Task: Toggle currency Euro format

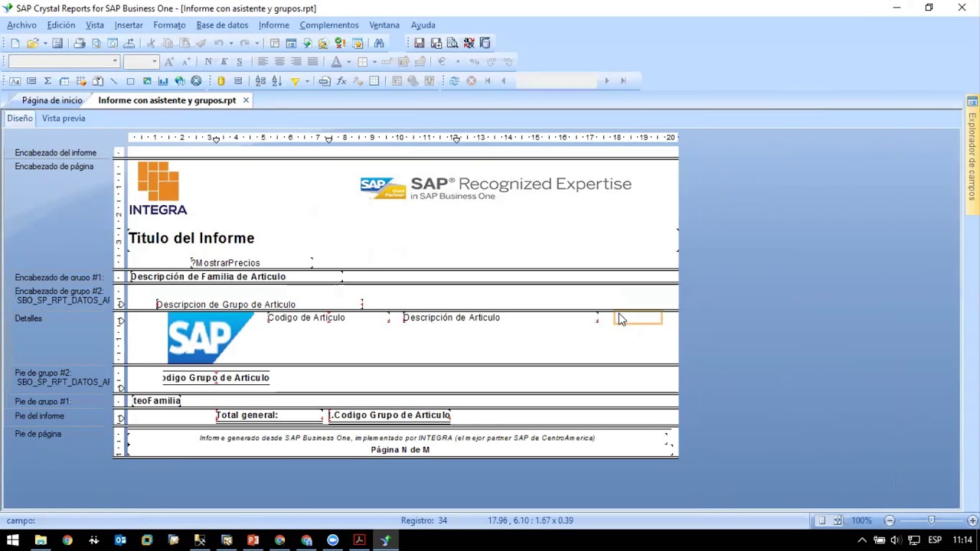Action: (x=441, y=61)
